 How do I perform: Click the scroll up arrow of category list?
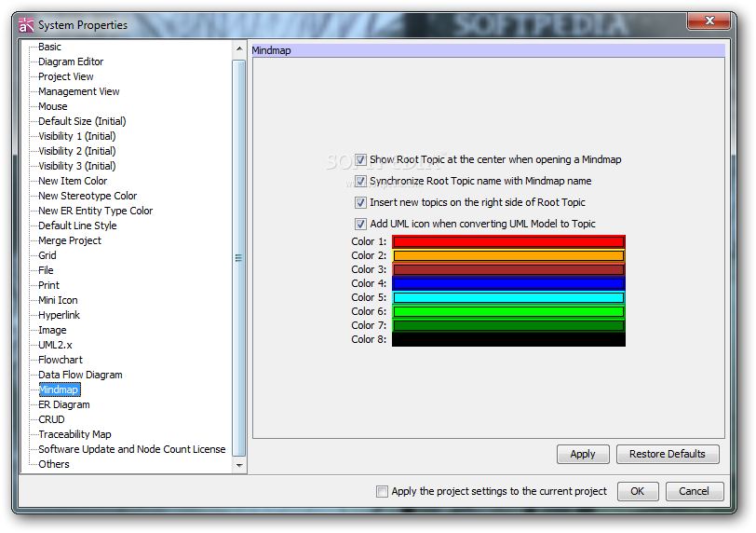click(x=239, y=49)
